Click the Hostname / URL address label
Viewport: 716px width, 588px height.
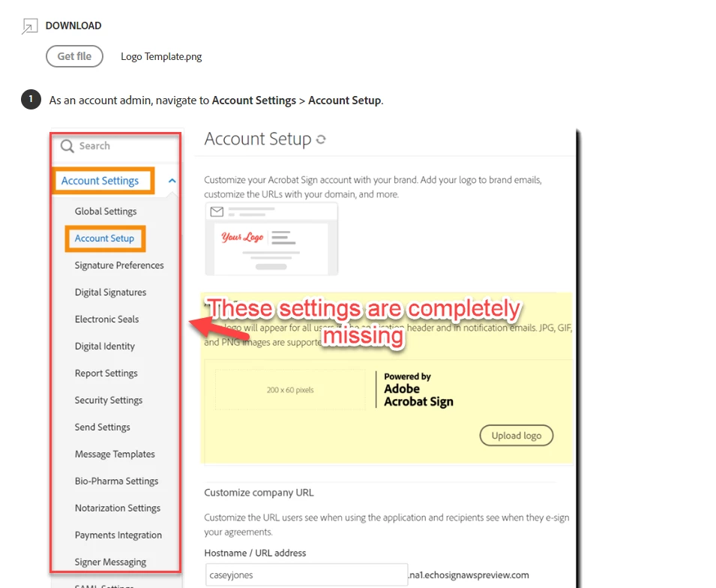pos(255,553)
